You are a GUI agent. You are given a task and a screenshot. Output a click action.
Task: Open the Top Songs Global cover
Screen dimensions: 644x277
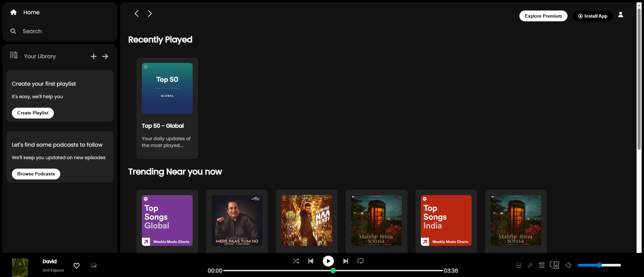click(167, 220)
